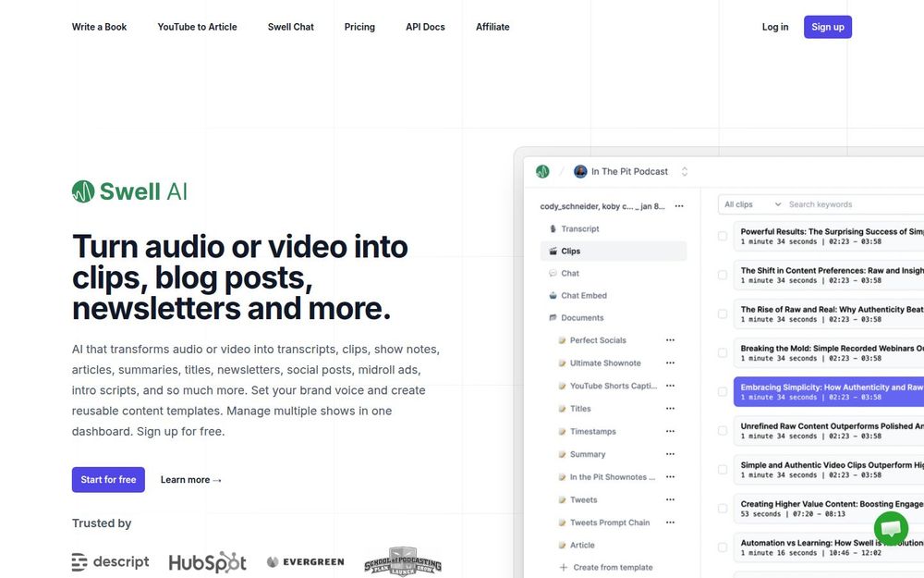Check the Creating Higher Value Content checkbox
Screen dimensions: 924x578
pos(722,509)
